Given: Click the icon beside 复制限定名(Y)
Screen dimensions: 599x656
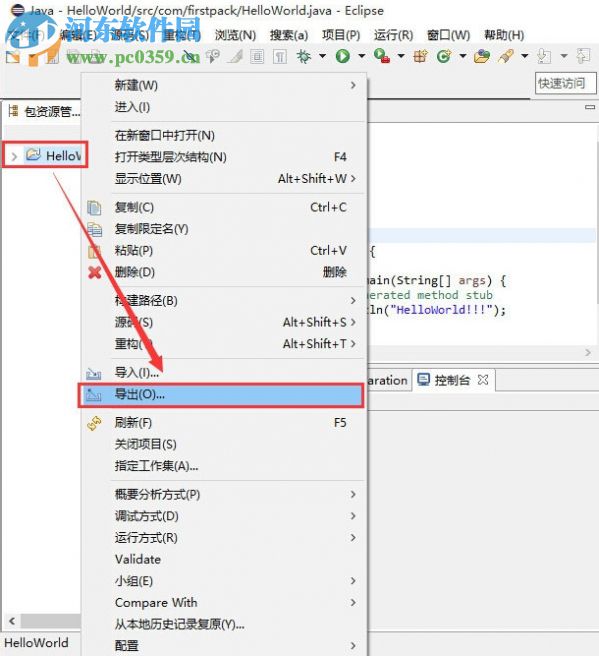Looking at the screenshot, I should point(95,229).
